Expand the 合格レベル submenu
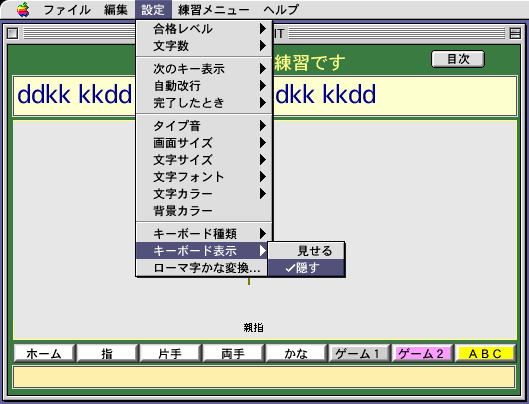The height and width of the screenshot is (404, 529). 204,29
